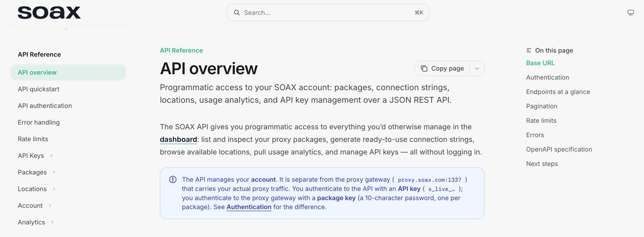Jump to OpenAPI specification section

pos(559,149)
